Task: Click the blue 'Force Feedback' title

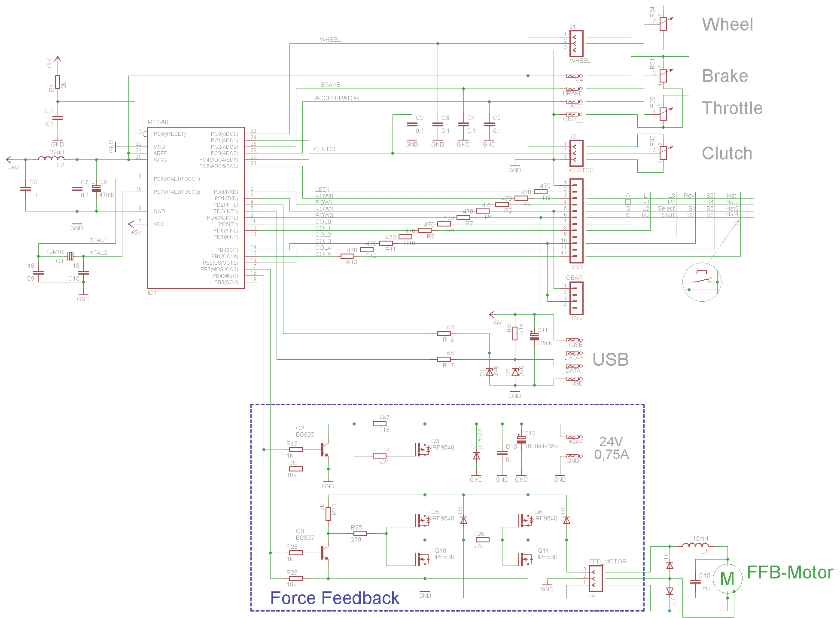Action: (335, 598)
